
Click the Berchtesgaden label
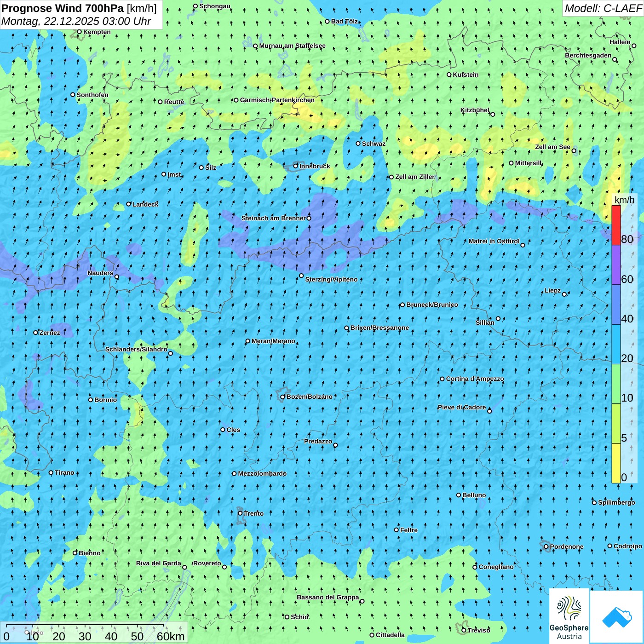[x=588, y=55]
